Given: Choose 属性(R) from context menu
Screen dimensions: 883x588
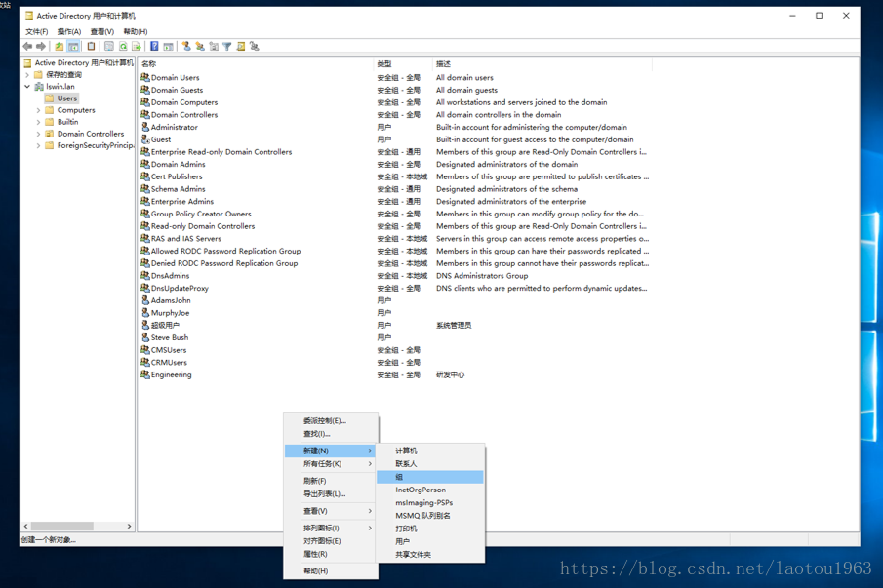Looking at the screenshot, I should tap(331, 554).
